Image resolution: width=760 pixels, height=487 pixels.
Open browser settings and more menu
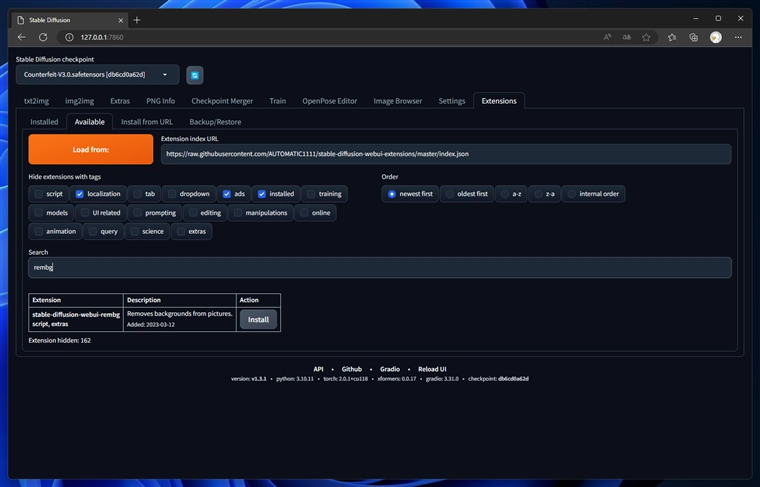coord(738,37)
